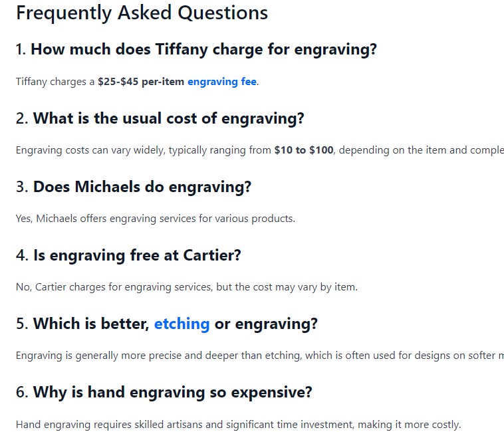504x432 pixels.
Task: Click the question number 4 marker
Action: [x=22, y=256]
